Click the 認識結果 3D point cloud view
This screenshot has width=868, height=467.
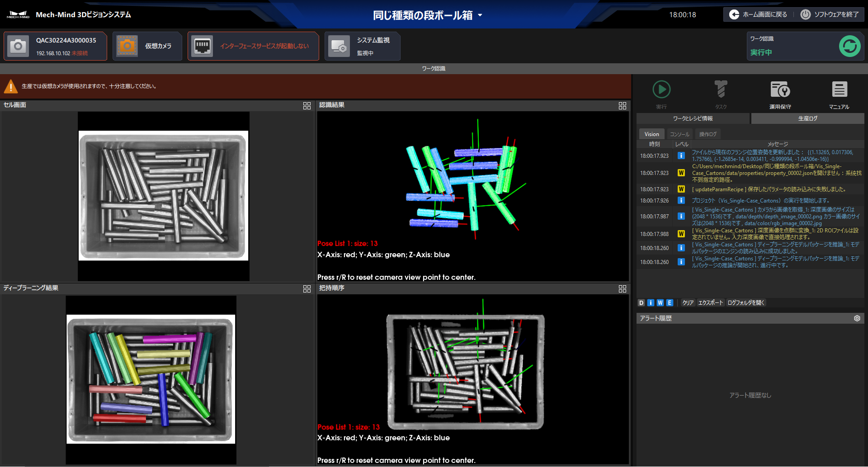pos(473,196)
